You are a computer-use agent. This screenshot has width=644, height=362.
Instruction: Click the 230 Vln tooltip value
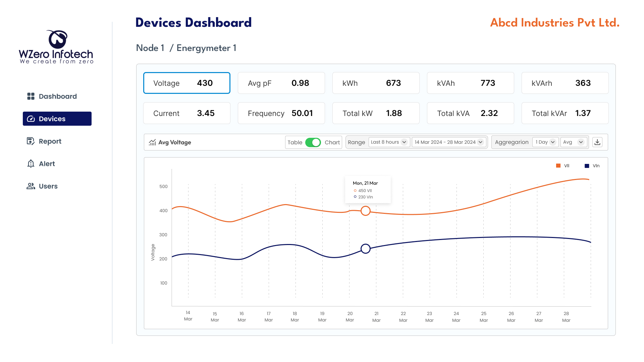[366, 197]
